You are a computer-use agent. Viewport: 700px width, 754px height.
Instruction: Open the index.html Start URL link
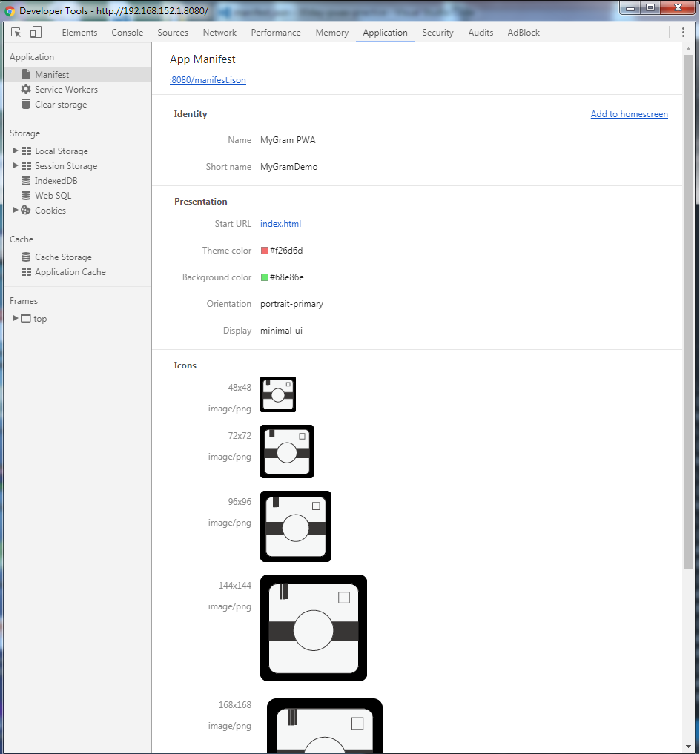(280, 224)
